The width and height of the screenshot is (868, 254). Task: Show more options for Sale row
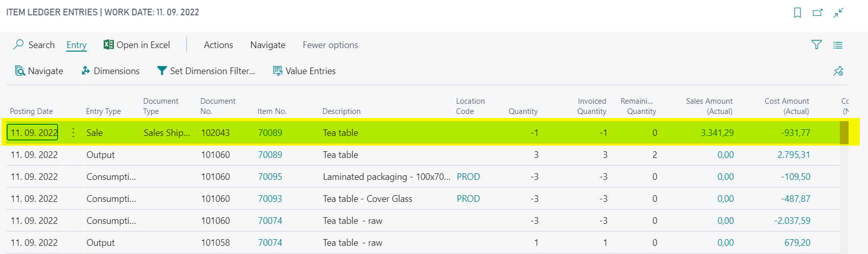[74, 133]
